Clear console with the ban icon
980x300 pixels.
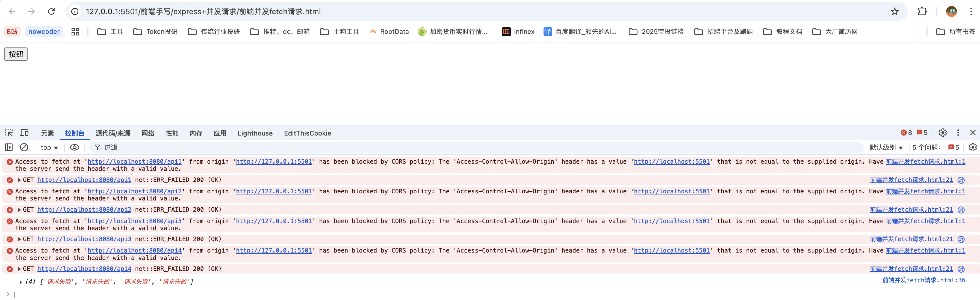[24, 147]
